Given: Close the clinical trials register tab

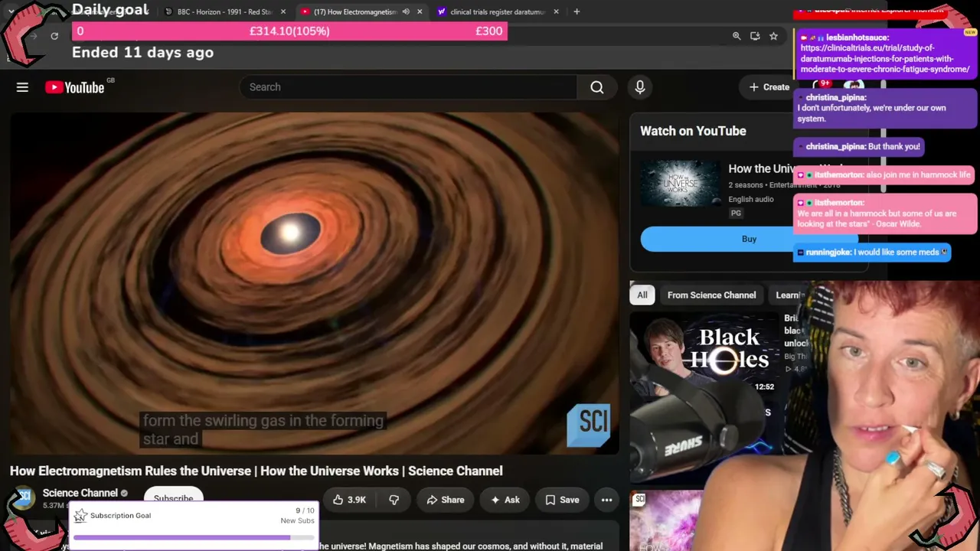Looking at the screenshot, I should coord(556,11).
